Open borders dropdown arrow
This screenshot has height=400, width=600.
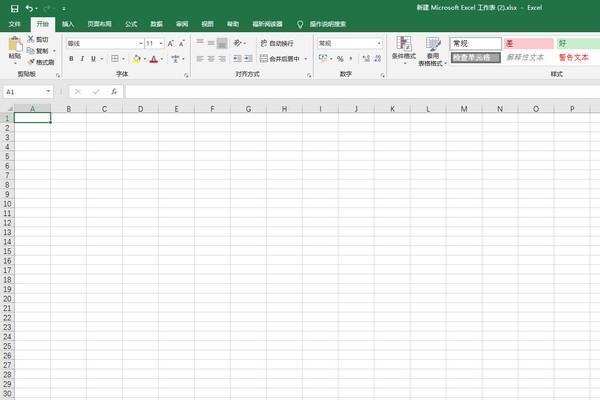[123, 59]
